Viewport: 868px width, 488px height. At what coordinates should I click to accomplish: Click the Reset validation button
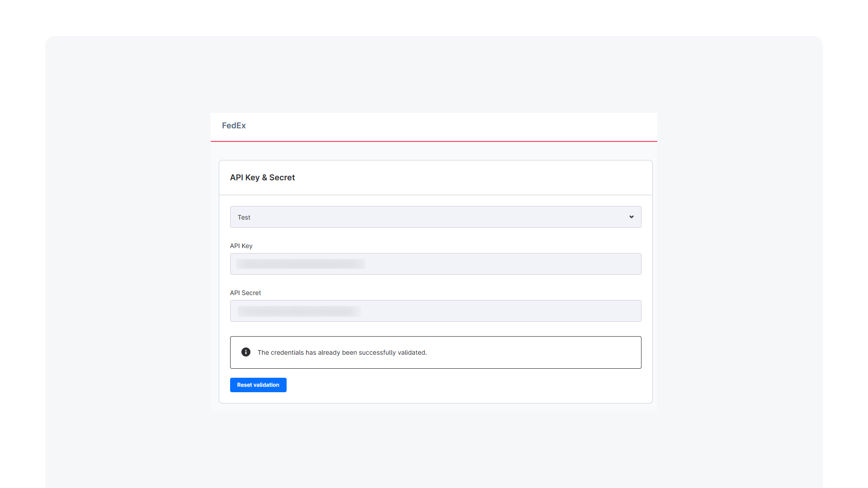pyautogui.click(x=258, y=385)
